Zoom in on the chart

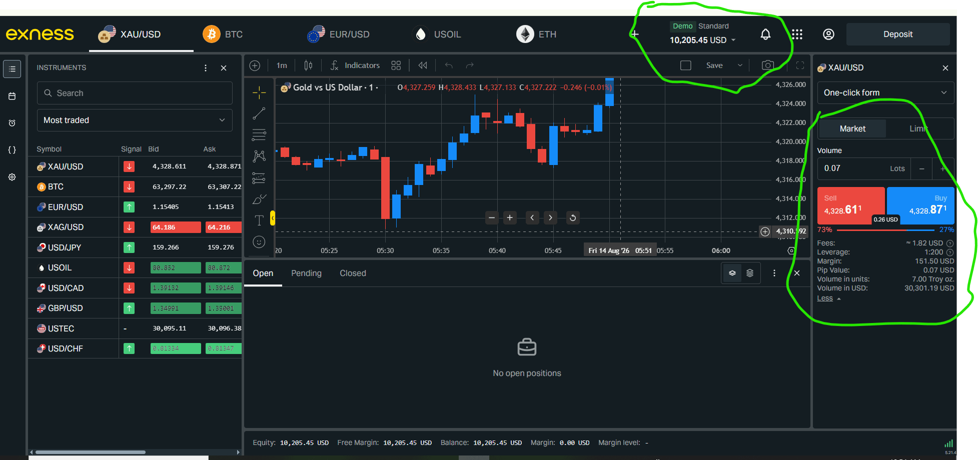click(x=510, y=217)
